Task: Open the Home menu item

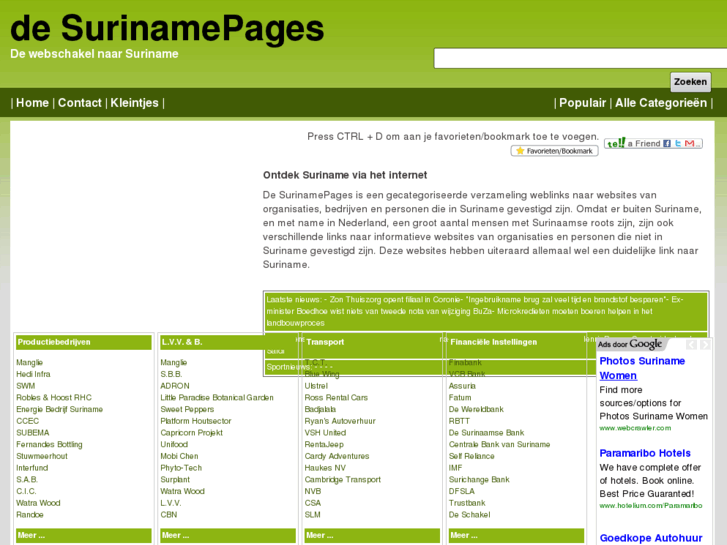Action: (x=32, y=103)
